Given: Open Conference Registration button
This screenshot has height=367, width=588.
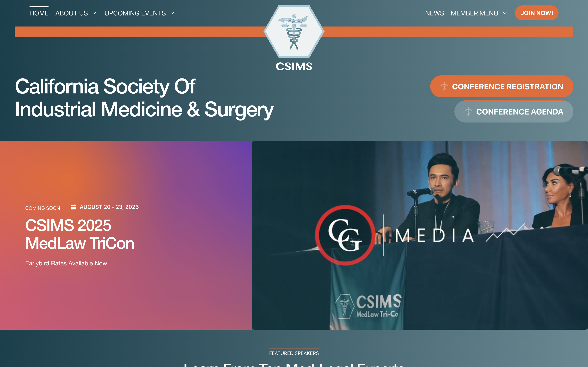Looking at the screenshot, I should 502,86.
